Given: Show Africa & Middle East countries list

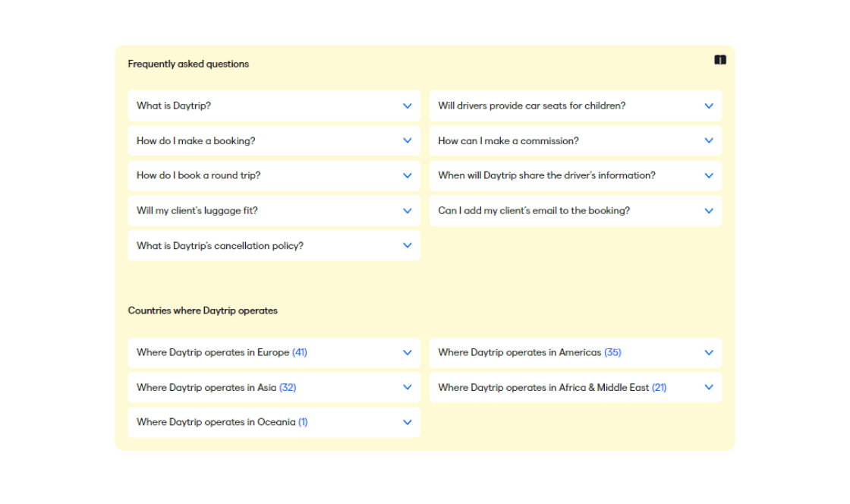Looking at the screenshot, I should pos(576,387).
